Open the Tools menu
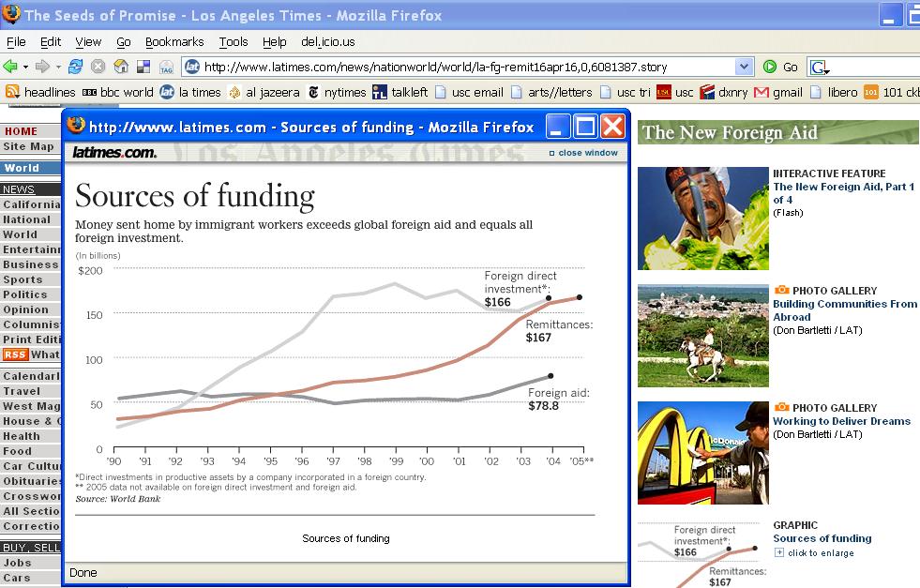This screenshot has width=920, height=588. (x=234, y=41)
